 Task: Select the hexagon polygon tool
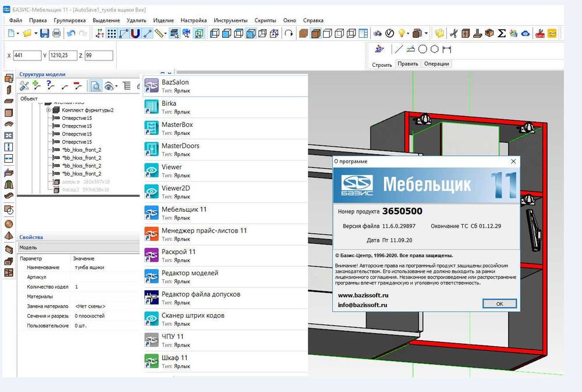click(434, 49)
